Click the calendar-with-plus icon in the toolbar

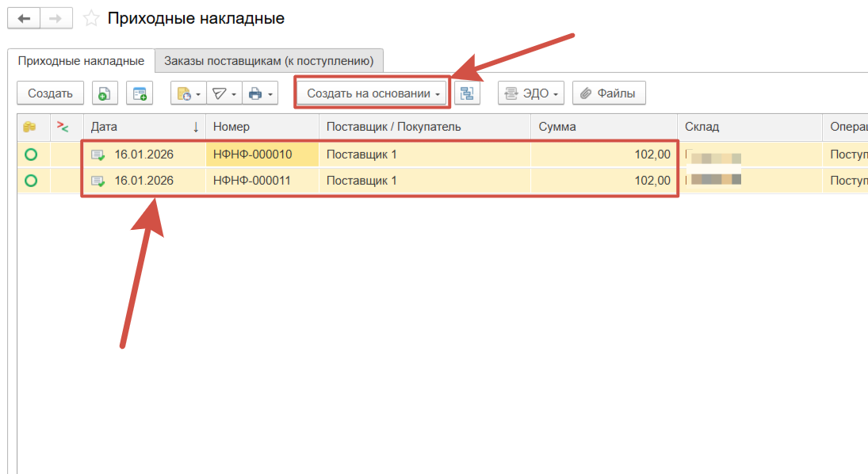click(x=140, y=94)
